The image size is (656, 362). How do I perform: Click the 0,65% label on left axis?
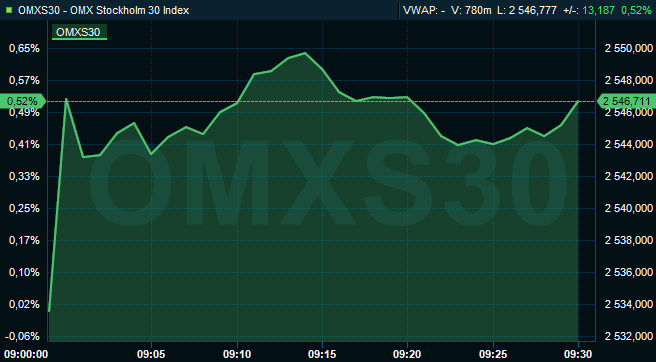point(25,48)
